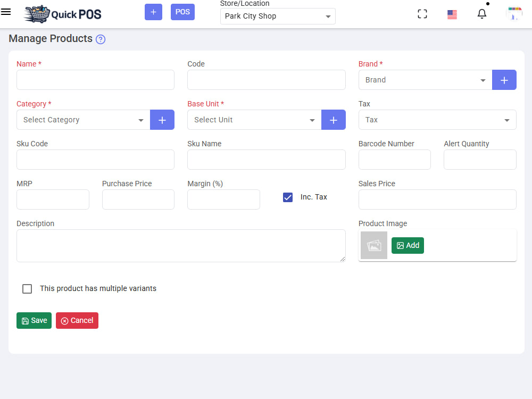Uncheck the Inc. Tax checkbox

pyautogui.click(x=288, y=197)
